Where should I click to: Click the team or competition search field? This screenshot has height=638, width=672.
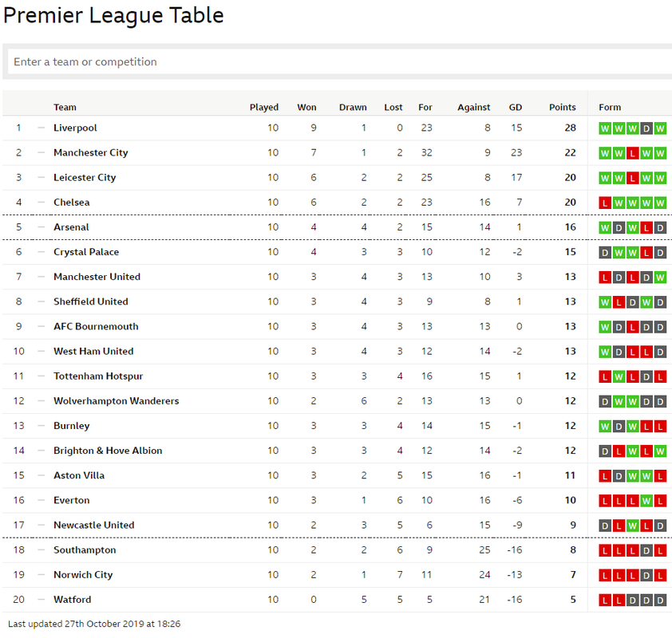pos(340,61)
